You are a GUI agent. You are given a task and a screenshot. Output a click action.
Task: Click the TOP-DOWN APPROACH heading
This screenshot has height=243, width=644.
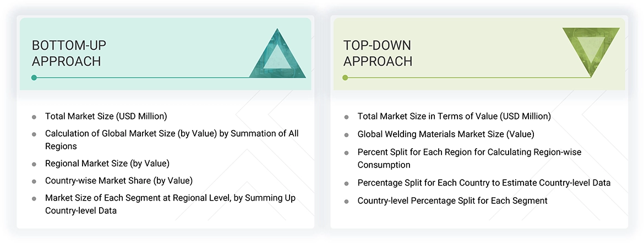(x=378, y=53)
